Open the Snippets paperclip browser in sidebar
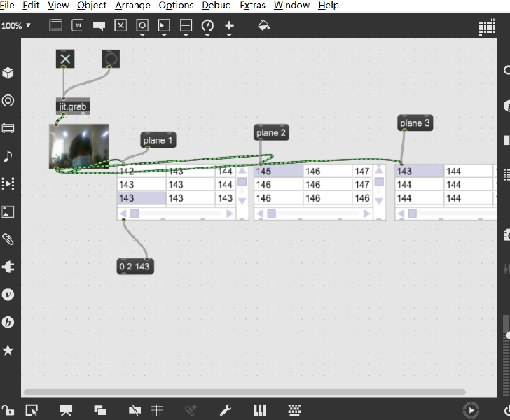Screen dimensions: 510x420 (8, 239)
